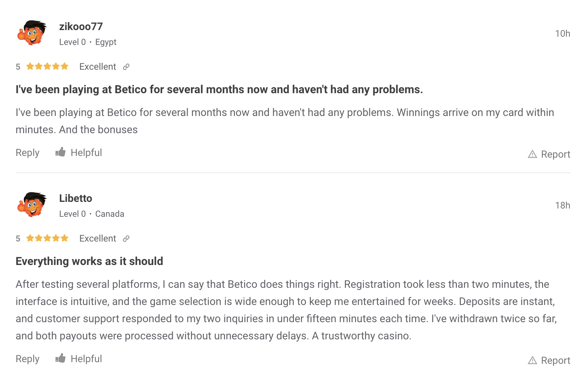Reply to zikooo77's review
This screenshot has height=378, width=588.
(x=27, y=153)
